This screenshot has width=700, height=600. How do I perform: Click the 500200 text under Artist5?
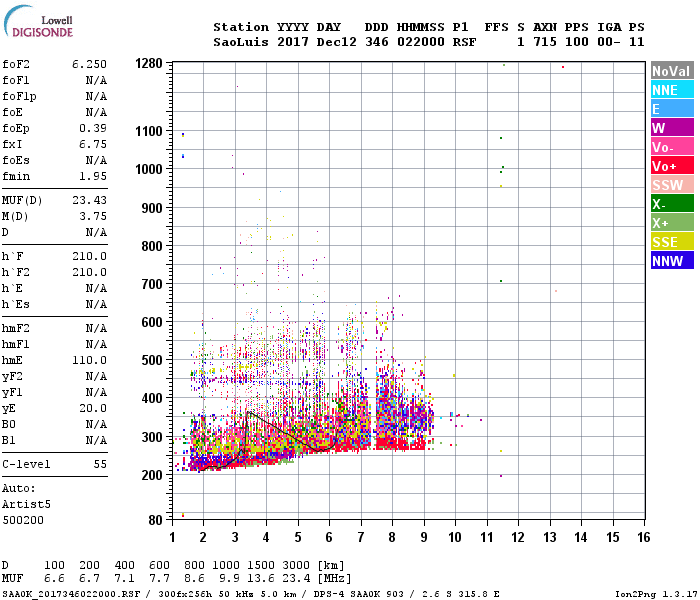(x=23, y=521)
